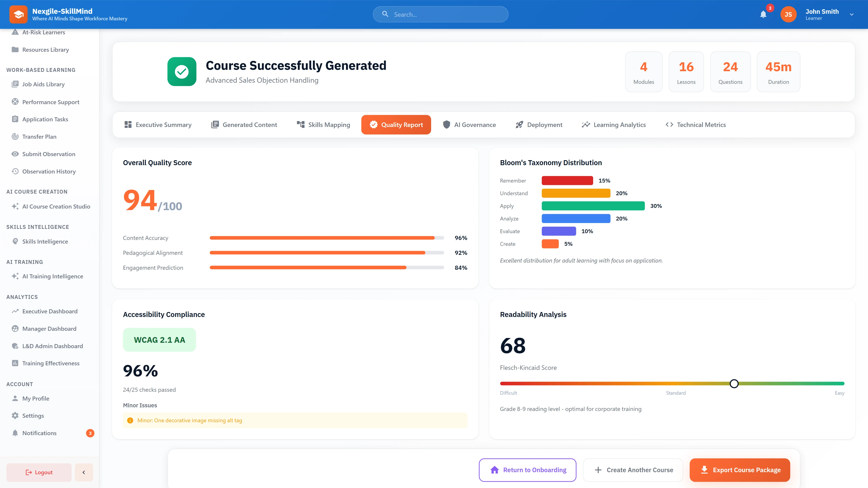Open Submit Observation with the eye icon
The image size is (868, 488).
click(x=15, y=154)
